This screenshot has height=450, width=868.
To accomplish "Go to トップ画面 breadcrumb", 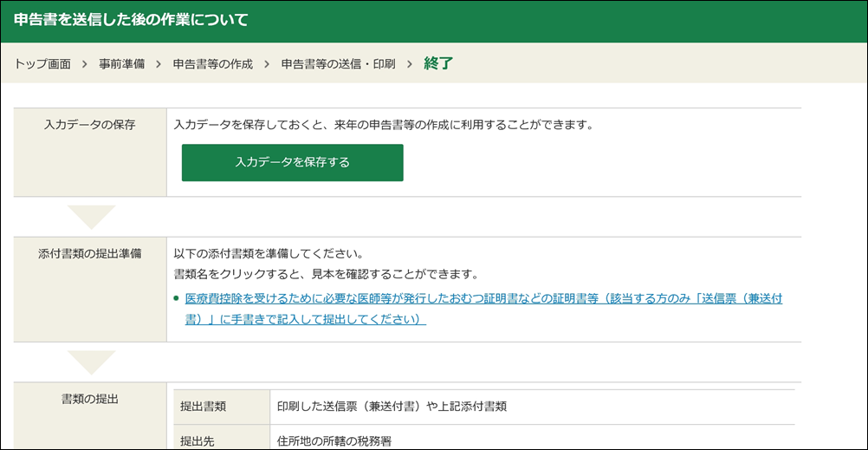I will [x=42, y=64].
